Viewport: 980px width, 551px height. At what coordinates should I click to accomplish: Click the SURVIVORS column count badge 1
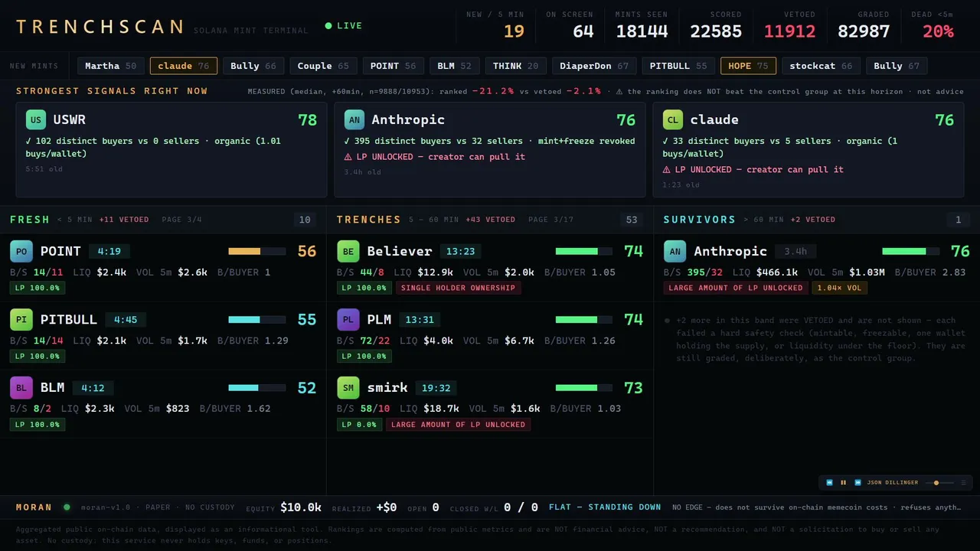(958, 220)
